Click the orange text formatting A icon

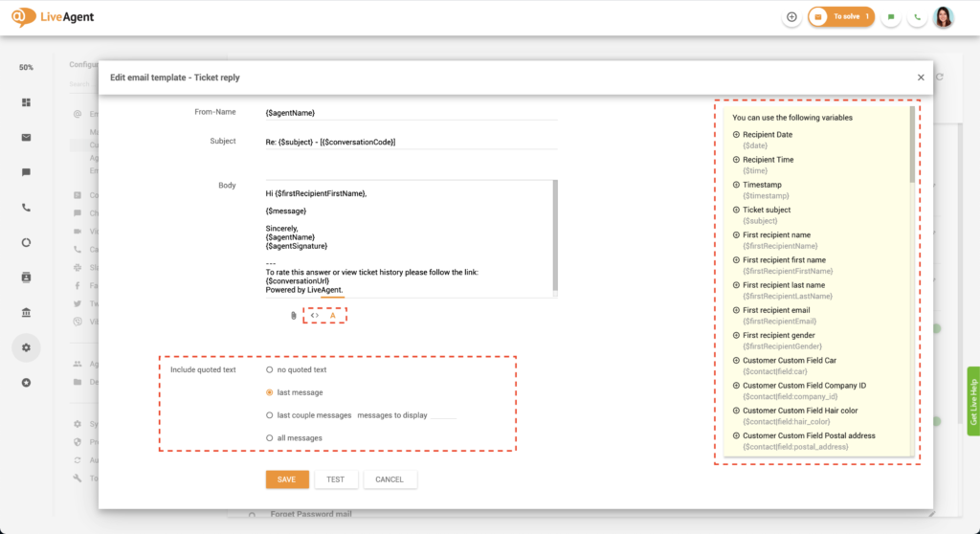(x=333, y=315)
